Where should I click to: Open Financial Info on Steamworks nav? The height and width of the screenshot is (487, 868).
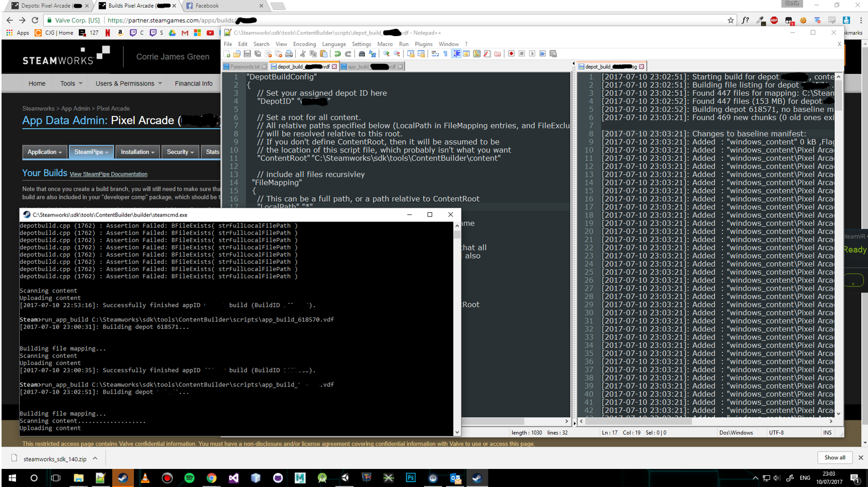[x=193, y=83]
